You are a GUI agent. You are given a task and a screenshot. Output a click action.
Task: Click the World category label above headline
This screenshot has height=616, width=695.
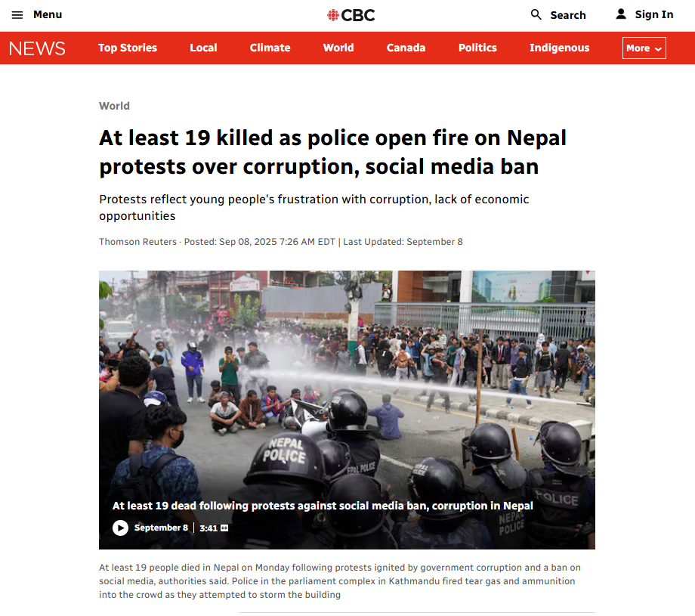coord(114,106)
